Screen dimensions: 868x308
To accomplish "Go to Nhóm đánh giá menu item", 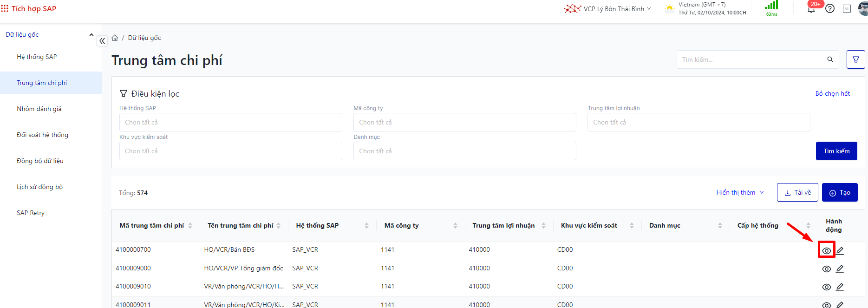I will [x=39, y=109].
